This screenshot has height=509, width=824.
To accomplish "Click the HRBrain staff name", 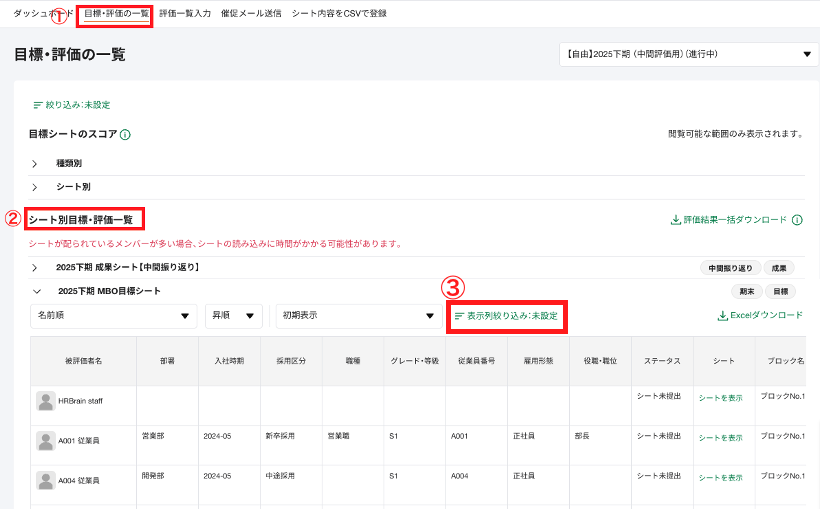I will (x=80, y=401).
